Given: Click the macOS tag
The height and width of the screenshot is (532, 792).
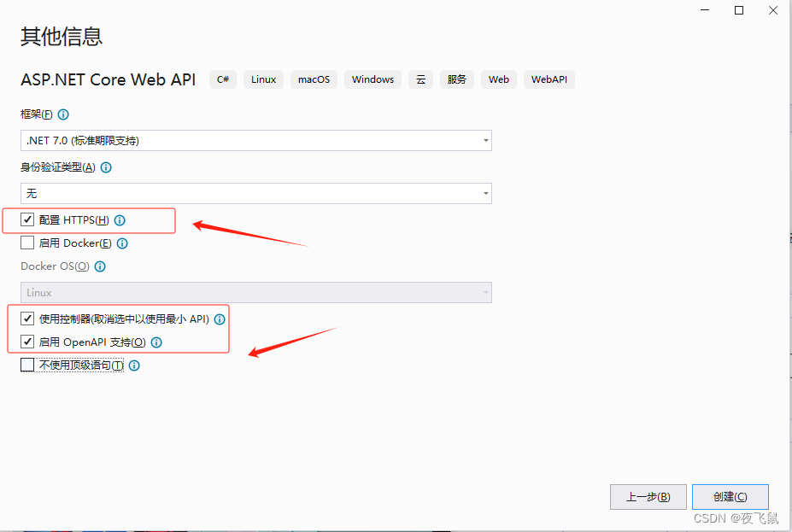Looking at the screenshot, I should tap(314, 79).
